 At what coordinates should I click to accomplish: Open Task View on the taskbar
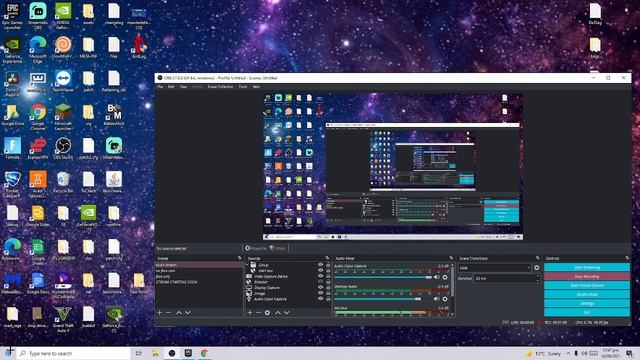138,353
